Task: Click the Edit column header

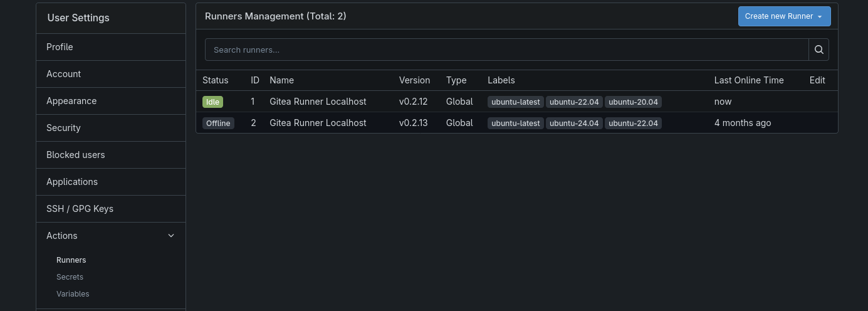Action: point(817,80)
